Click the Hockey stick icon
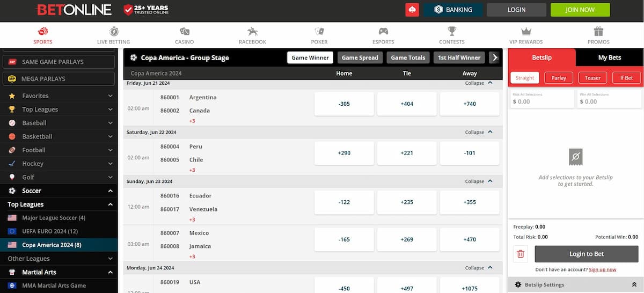The width and height of the screenshot is (644, 293). click(x=12, y=164)
